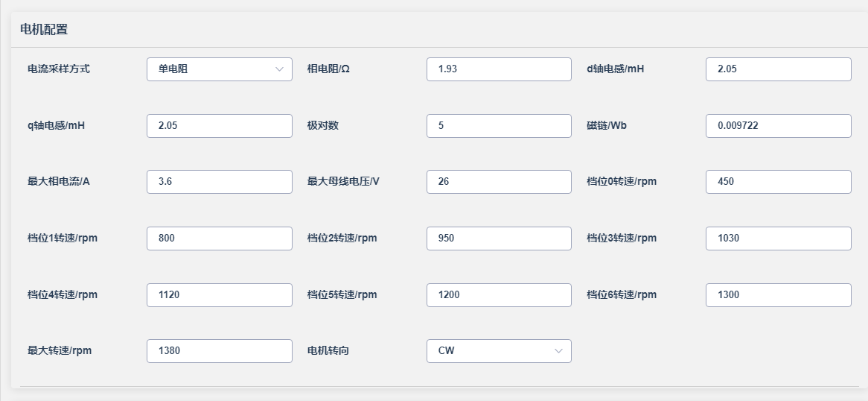Click the 最大转速/rpm field with 1380

(x=219, y=351)
